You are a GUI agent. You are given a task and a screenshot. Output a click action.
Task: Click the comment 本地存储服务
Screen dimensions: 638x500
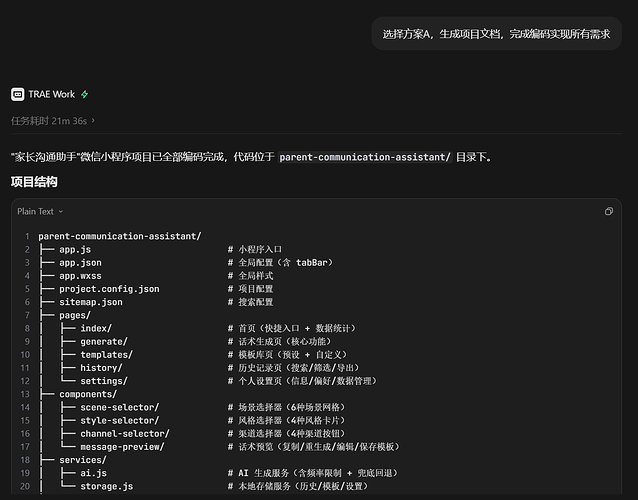tap(298, 486)
